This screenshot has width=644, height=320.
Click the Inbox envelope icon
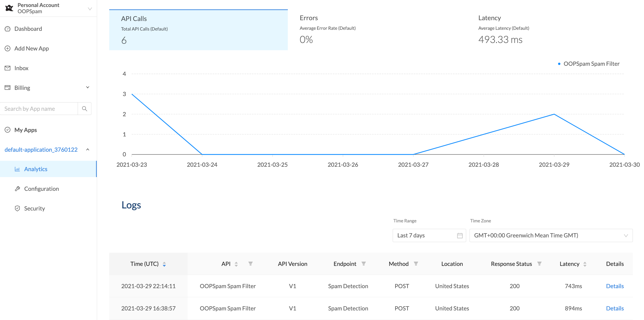8,68
